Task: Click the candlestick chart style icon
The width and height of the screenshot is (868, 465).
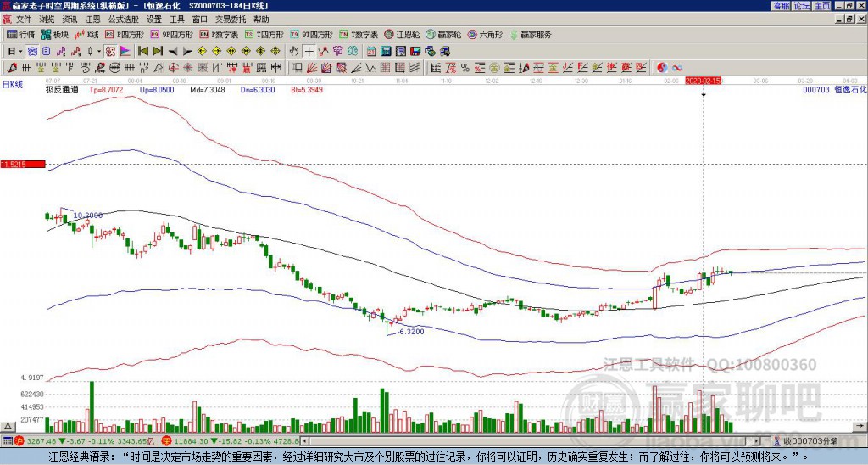Action: point(90,51)
